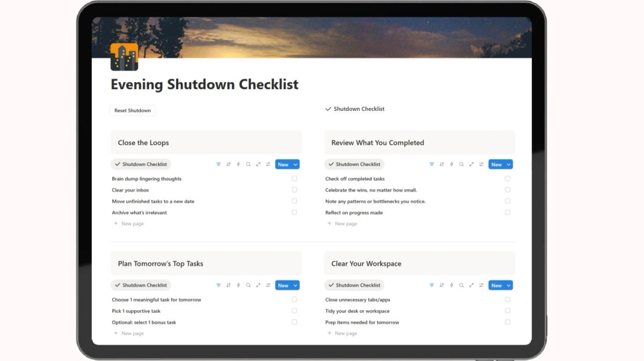Click the Reset Shutdown button
The width and height of the screenshot is (644, 361).
[133, 110]
